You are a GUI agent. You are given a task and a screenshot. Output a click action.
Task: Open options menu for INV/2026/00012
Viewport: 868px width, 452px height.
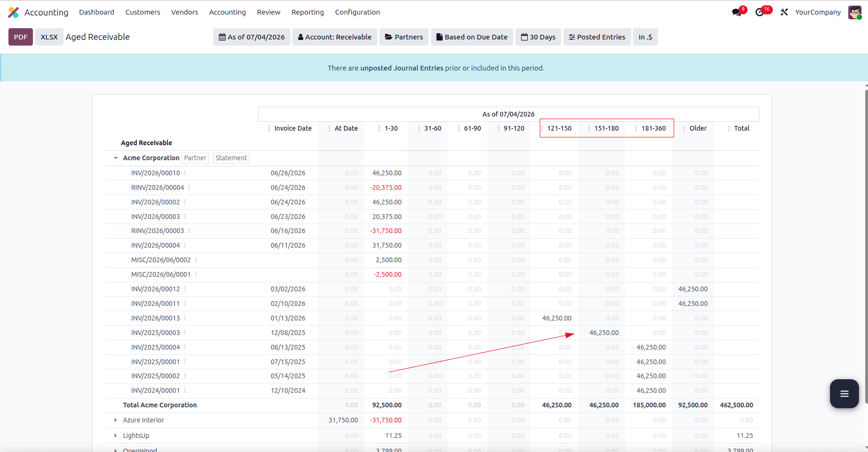pos(185,289)
